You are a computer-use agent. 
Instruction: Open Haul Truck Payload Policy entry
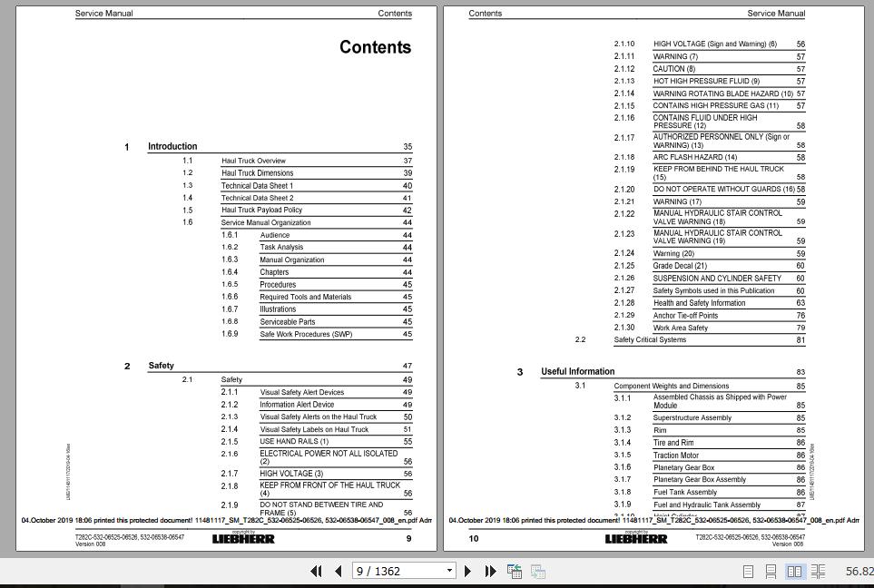[x=262, y=211]
